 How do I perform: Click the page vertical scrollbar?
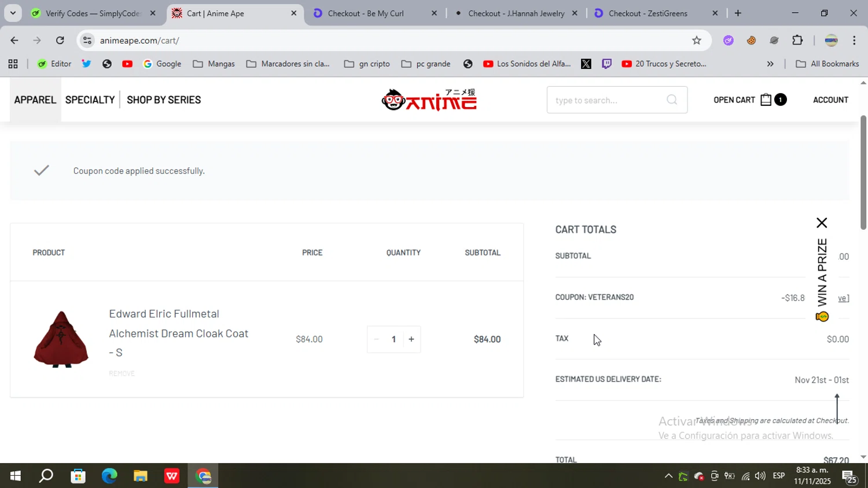(863, 172)
